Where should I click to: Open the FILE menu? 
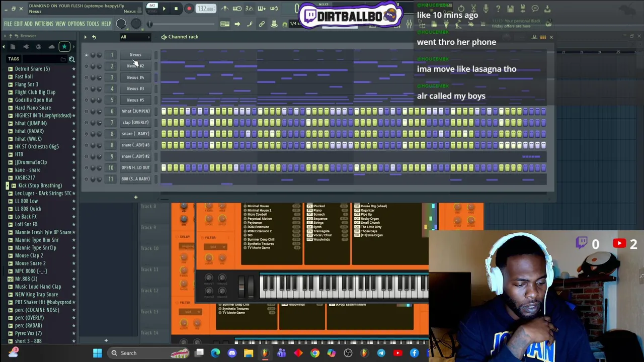click(x=8, y=24)
